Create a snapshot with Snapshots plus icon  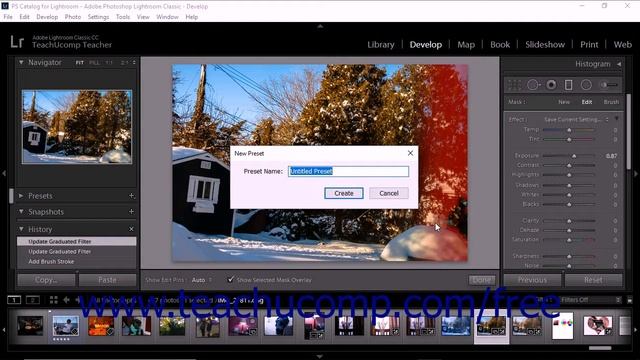click(x=131, y=211)
